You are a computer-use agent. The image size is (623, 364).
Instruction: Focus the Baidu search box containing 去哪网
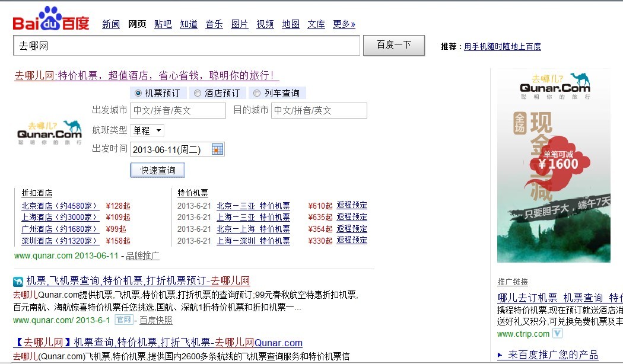186,46
